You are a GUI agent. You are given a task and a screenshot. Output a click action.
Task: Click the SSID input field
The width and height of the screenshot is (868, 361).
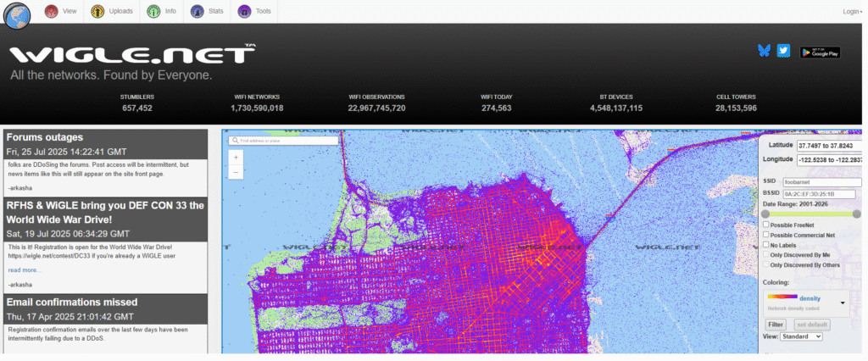(x=822, y=182)
